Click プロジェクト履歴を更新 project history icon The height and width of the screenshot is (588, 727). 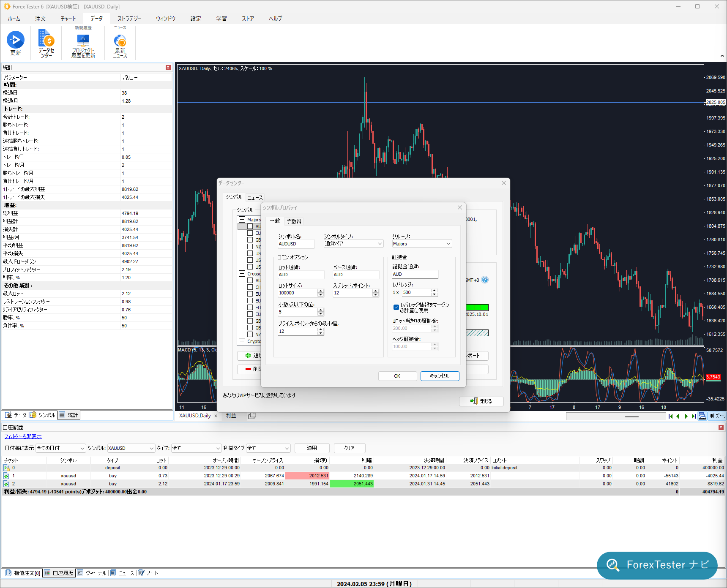(x=83, y=40)
